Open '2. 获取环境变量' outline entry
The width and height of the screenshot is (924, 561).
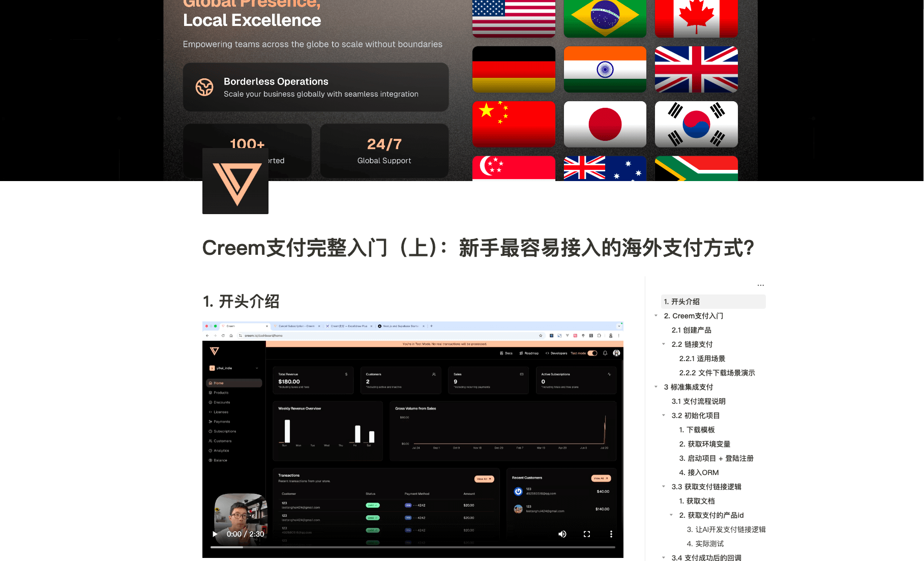tap(705, 444)
